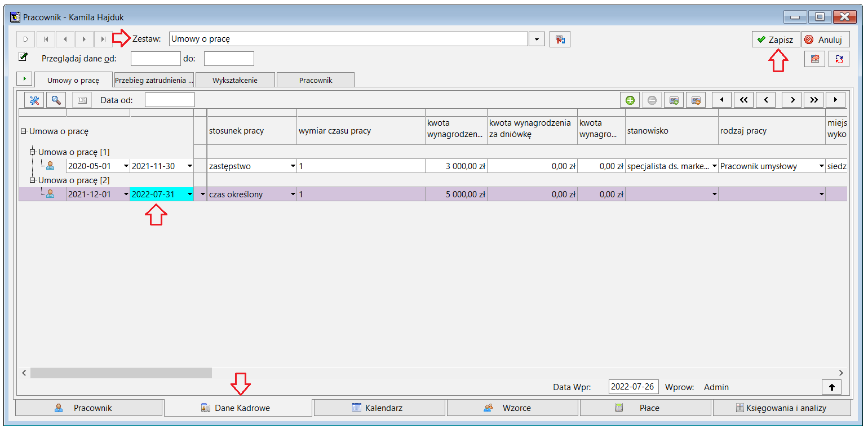Open the Zestaw dropdown list
The width and height of the screenshot is (868, 429).
(537, 39)
